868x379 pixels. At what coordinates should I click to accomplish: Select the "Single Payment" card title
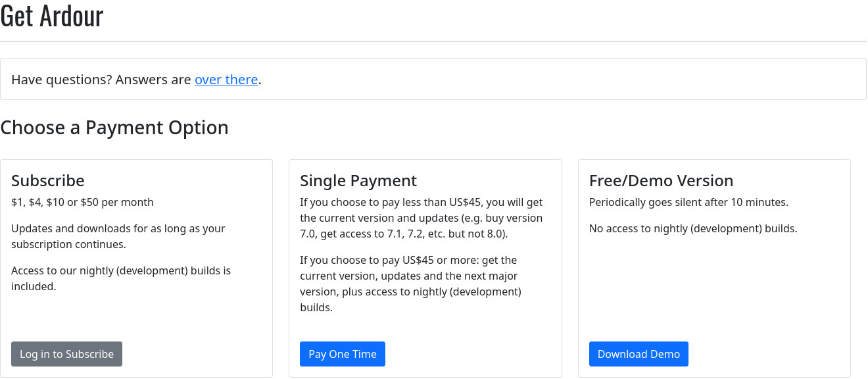pos(358,180)
